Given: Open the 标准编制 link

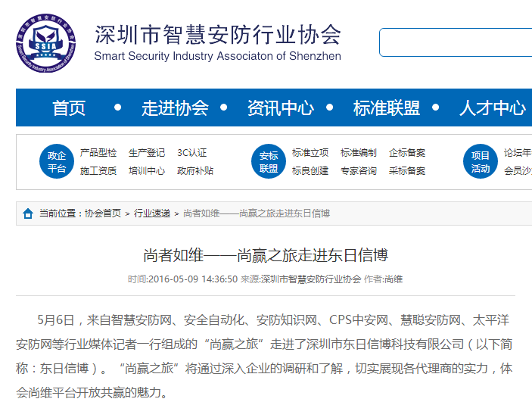Looking at the screenshot, I should tap(359, 153).
